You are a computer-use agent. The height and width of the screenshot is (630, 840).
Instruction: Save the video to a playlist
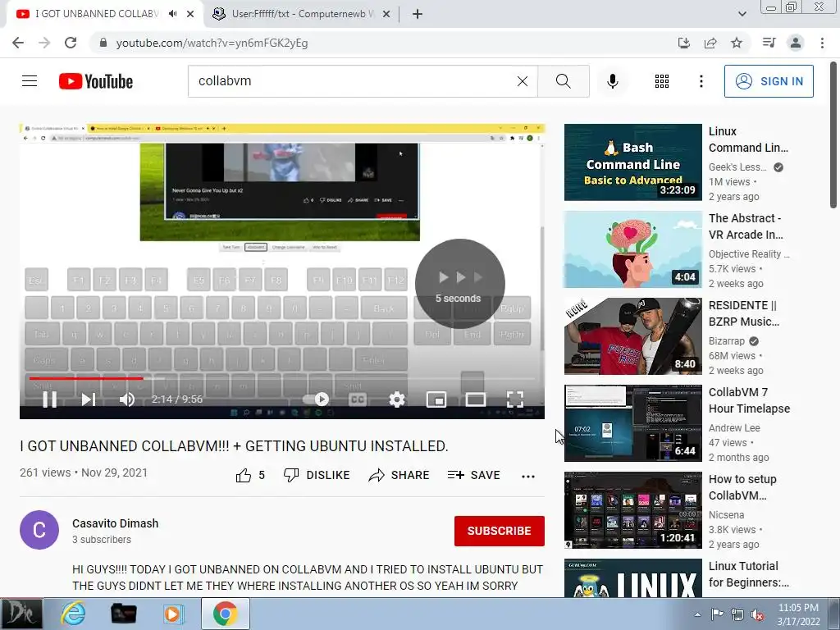point(473,475)
